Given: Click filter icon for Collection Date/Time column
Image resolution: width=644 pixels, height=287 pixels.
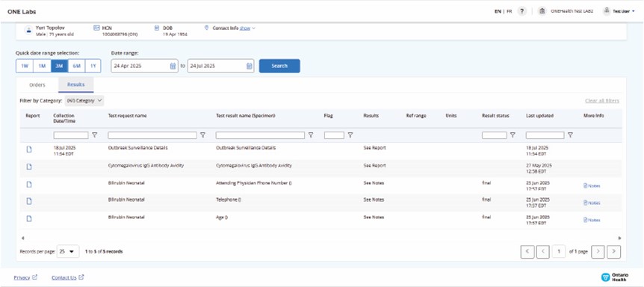Looking at the screenshot, I should [x=94, y=135].
